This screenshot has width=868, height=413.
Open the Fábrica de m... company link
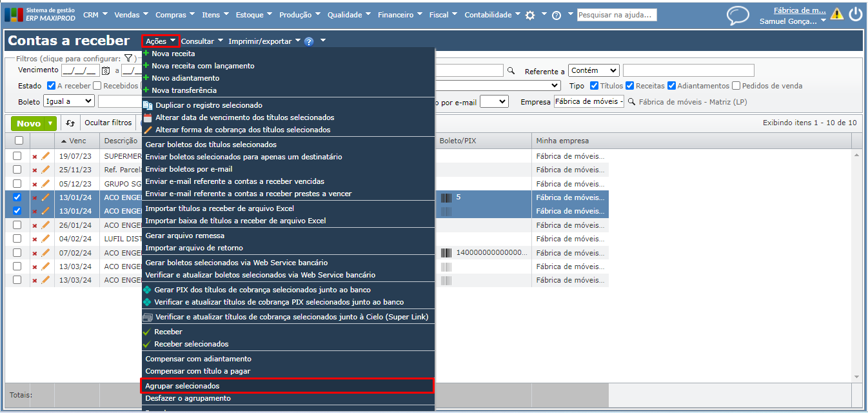pyautogui.click(x=800, y=10)
